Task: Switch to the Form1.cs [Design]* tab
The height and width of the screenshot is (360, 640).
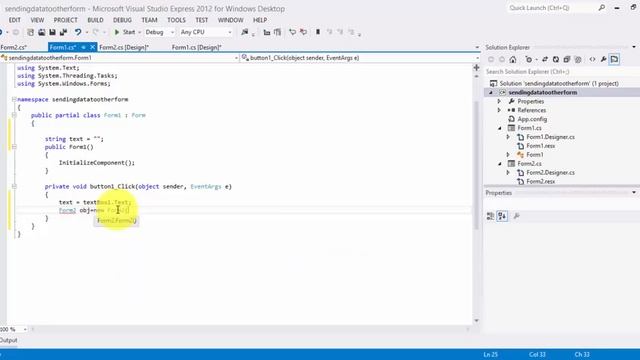Action: [196, 47]
